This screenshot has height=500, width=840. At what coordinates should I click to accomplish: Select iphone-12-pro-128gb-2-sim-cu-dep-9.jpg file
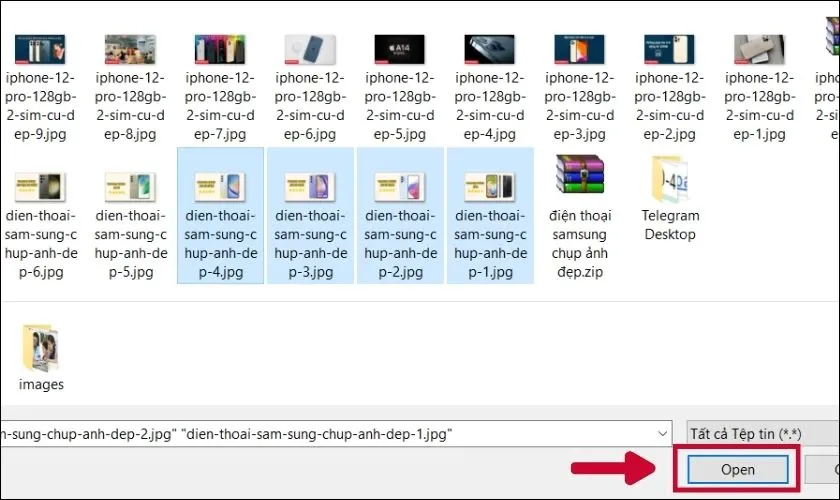tap(41, 48)
